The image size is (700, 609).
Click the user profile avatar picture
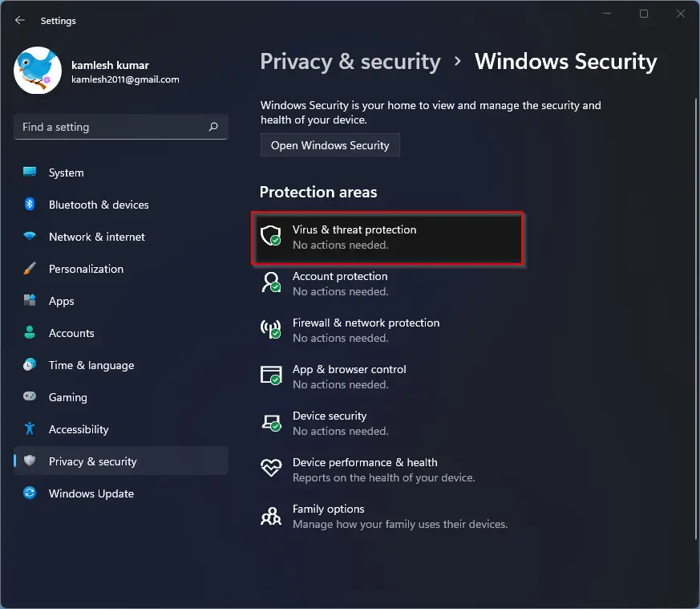tap(38, 70)
